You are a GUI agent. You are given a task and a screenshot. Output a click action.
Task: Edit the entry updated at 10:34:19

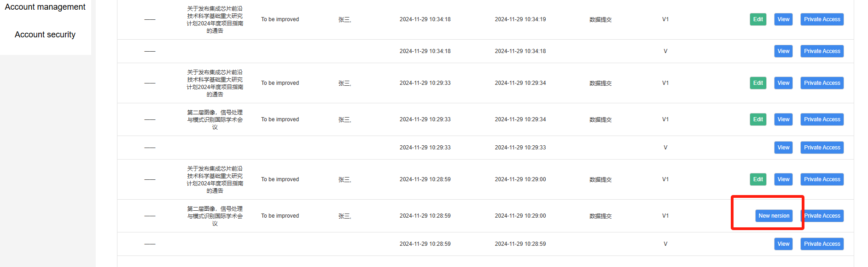point(758,19)
